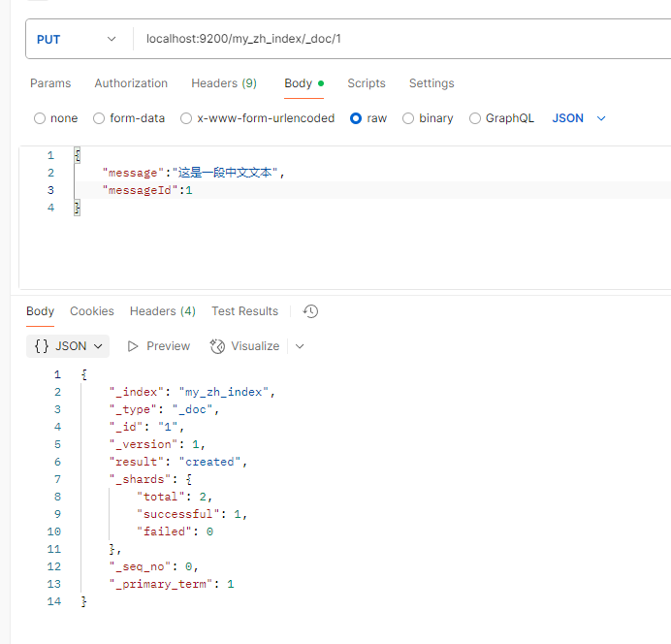This screenshot has height=644, width=671.
Task: Open the Authorization tab
Action: (131, 83)
